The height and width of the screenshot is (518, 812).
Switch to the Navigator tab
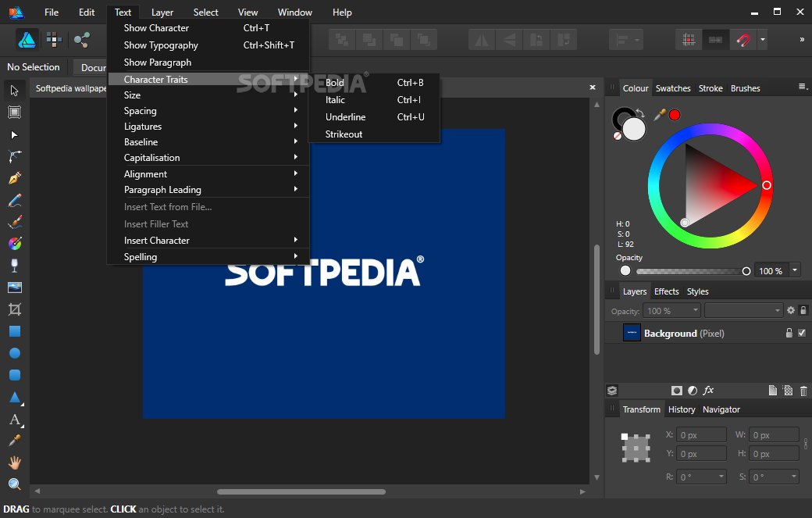coord(721,409)
